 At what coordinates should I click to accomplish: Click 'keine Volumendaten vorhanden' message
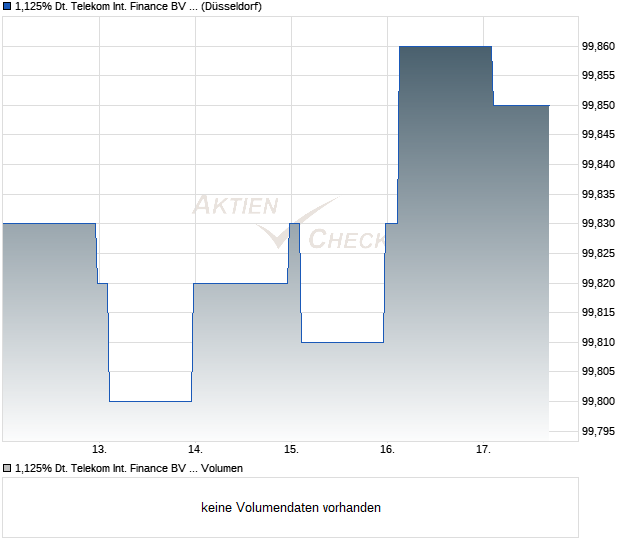click(291, 507)
